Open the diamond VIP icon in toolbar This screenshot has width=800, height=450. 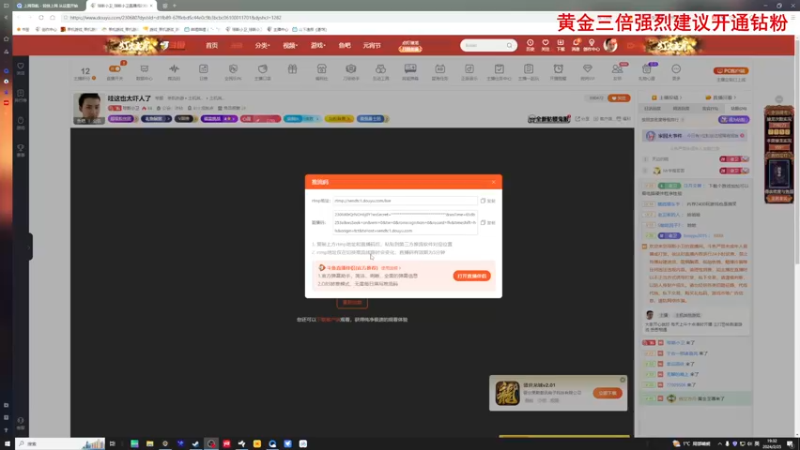(587, 69)
